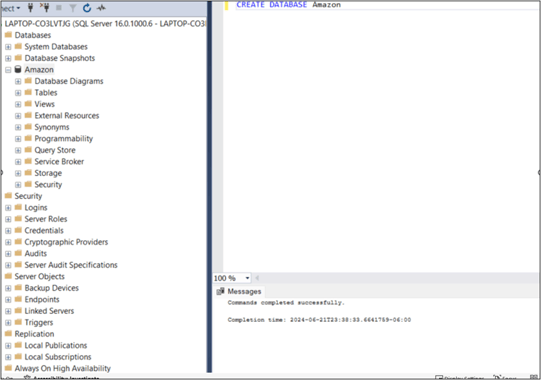Click the Audits folder icon
The width and height of the screenshot is (541, 380).
(18, 253)
